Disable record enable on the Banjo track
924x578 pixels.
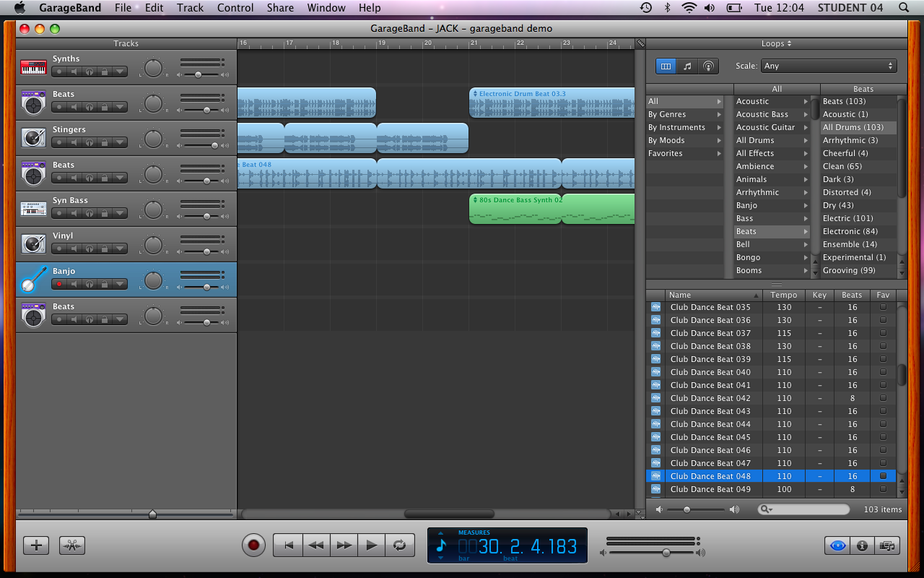(x=58, y=284)
